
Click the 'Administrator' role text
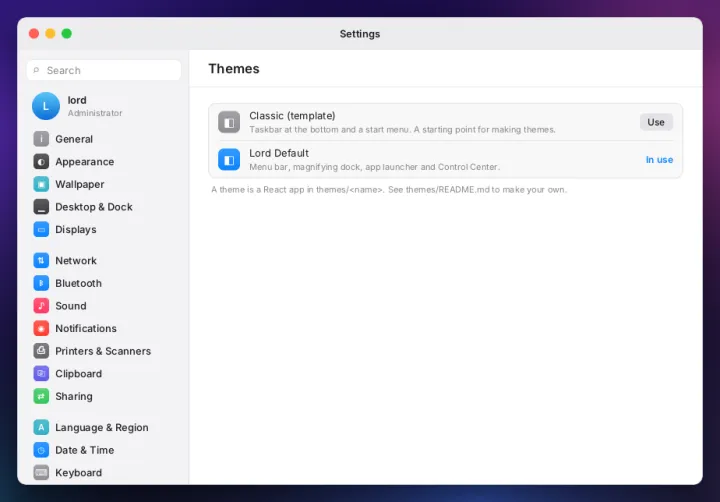point(95,113)
